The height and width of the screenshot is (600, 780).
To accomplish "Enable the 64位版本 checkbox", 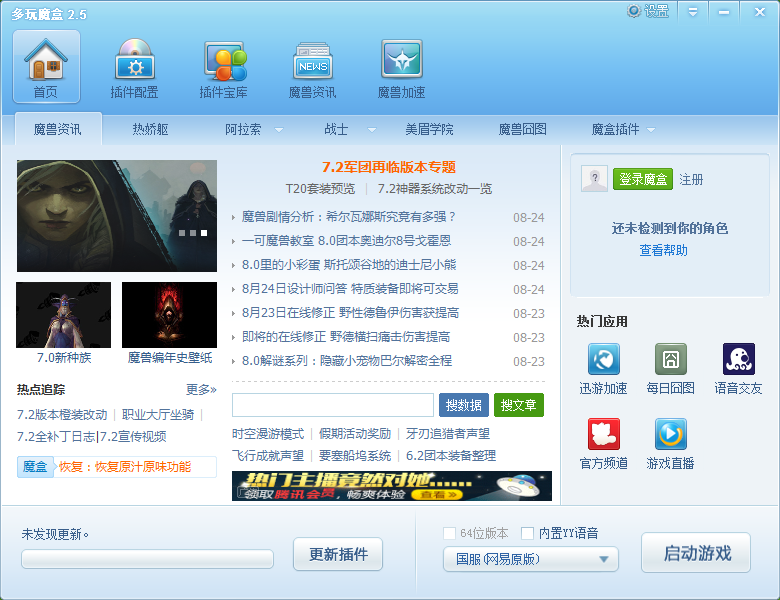I will point(449,533).
